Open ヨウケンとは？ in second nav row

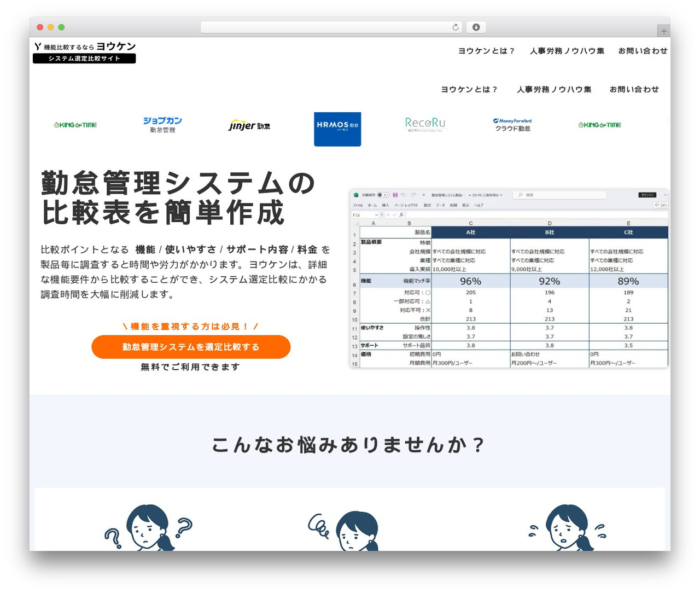[x=469, y=89]
